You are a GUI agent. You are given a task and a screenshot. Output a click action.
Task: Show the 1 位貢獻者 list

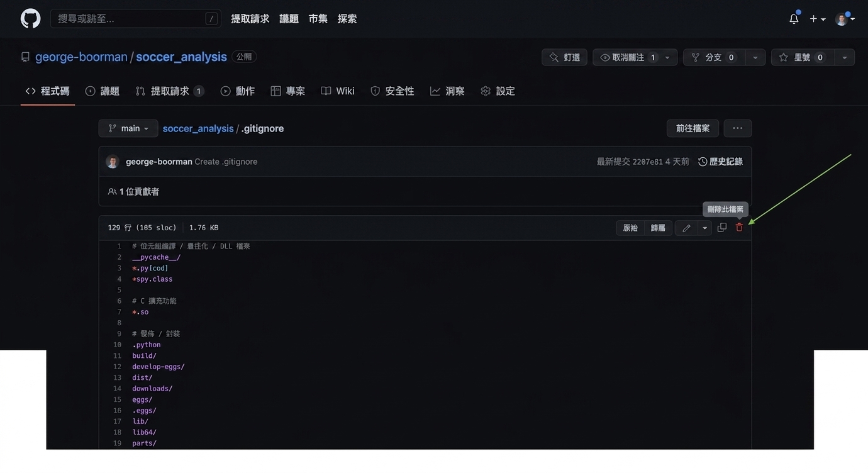coord(133,192)
